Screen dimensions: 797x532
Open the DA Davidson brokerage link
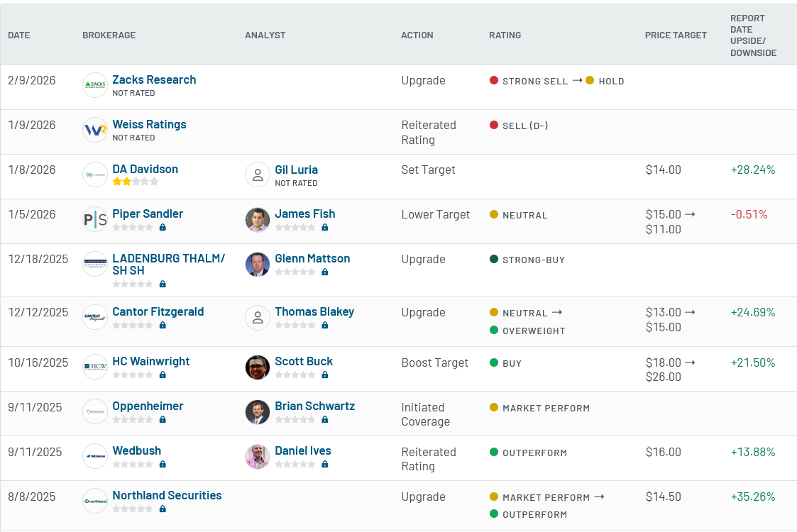[145, 170]
